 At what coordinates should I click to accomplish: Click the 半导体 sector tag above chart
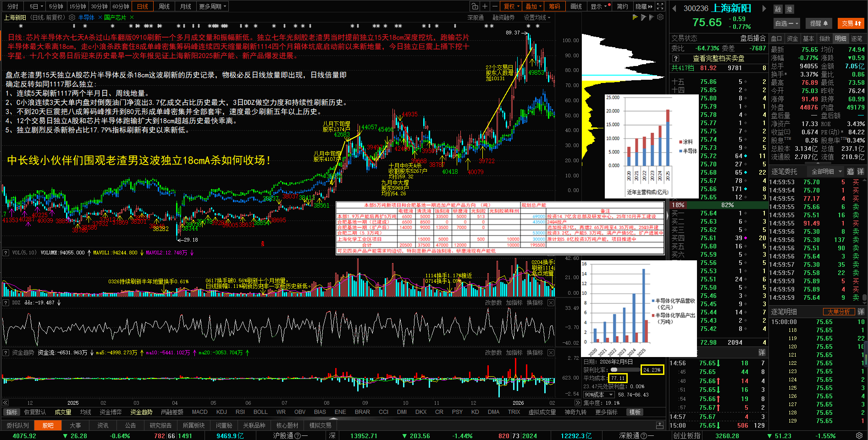86,17
